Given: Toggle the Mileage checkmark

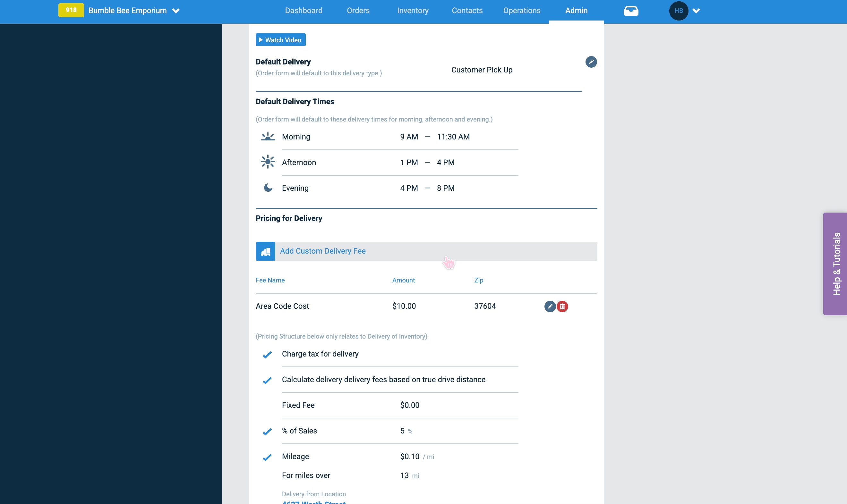Looking at the screenshot, I should pos(267,457).
